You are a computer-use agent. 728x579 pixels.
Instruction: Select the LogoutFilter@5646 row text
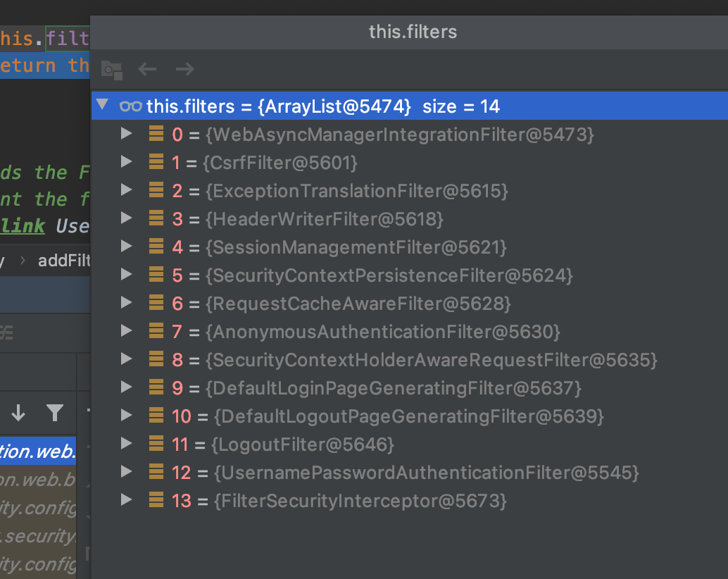pyautogui.click(x=303, y=444)
